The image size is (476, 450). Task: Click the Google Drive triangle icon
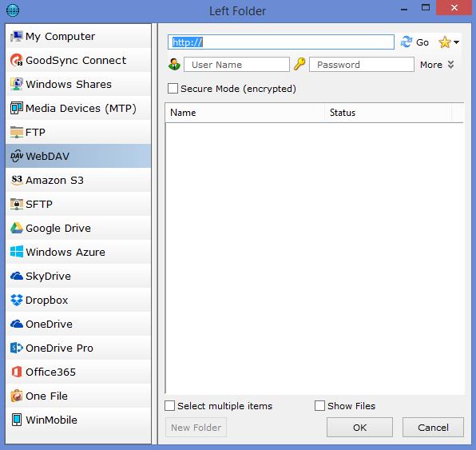17,228
